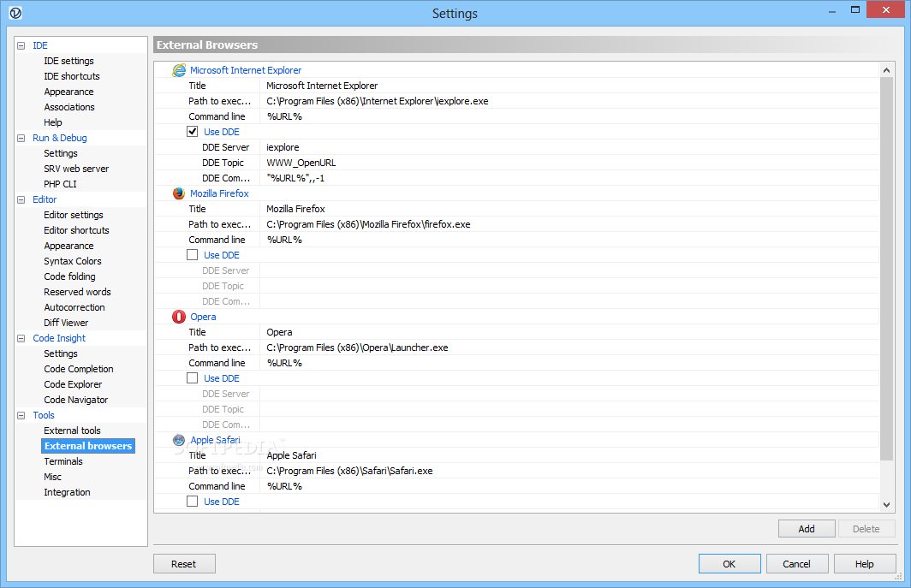Enable Use DDE for Apple Safari
This screenshot has width=911, height=588.
point(193,501)
